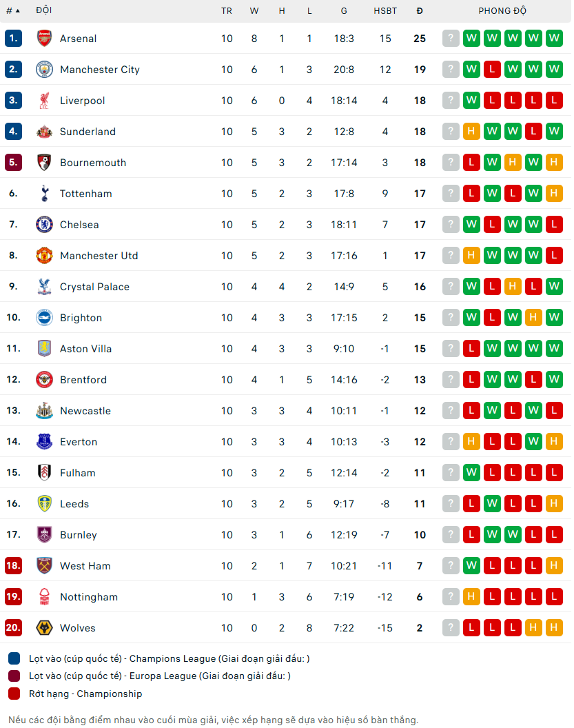574x728 pixels.
Task: Sort standings by the Đ points header
Action: (x=420, y=11)
